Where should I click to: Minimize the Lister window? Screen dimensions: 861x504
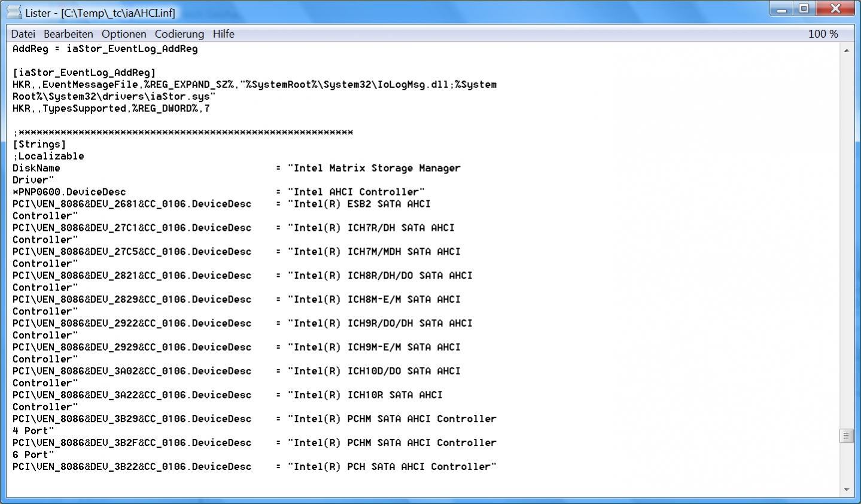point(782,9)
